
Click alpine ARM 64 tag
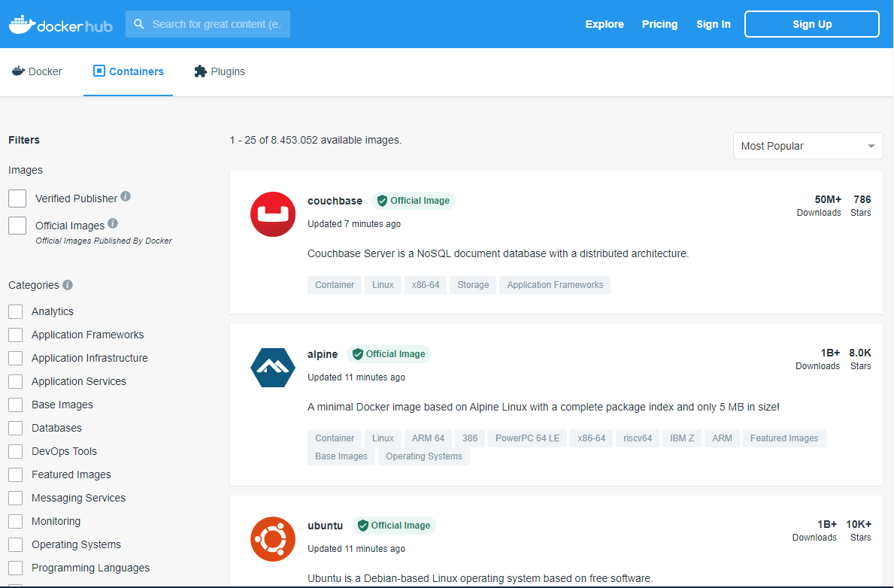click(428, 438)
